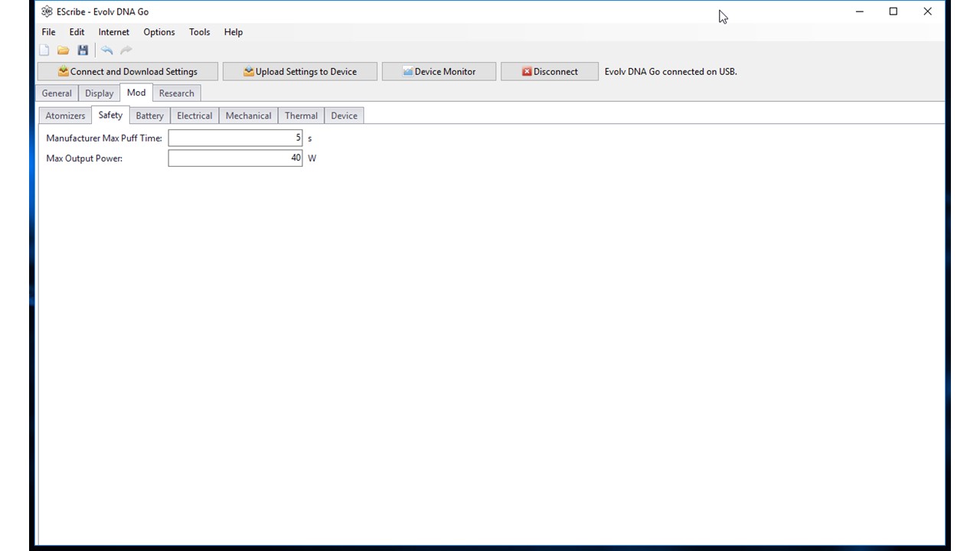980x551 pixels.
Task: Click the Undo arrow icon
Action: click(x=107, y=51)
